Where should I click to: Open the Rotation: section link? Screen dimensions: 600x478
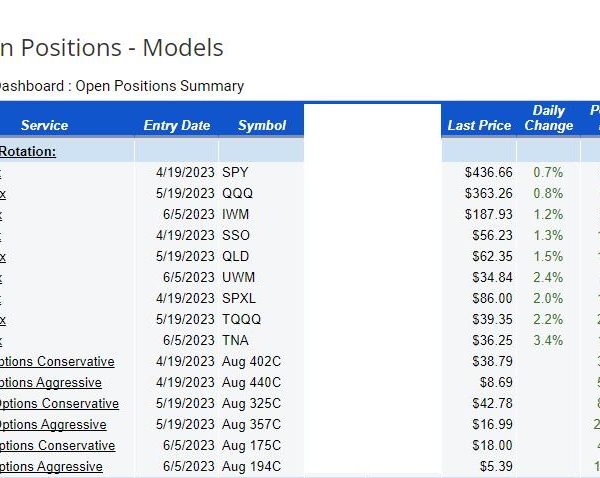[28, 152]
